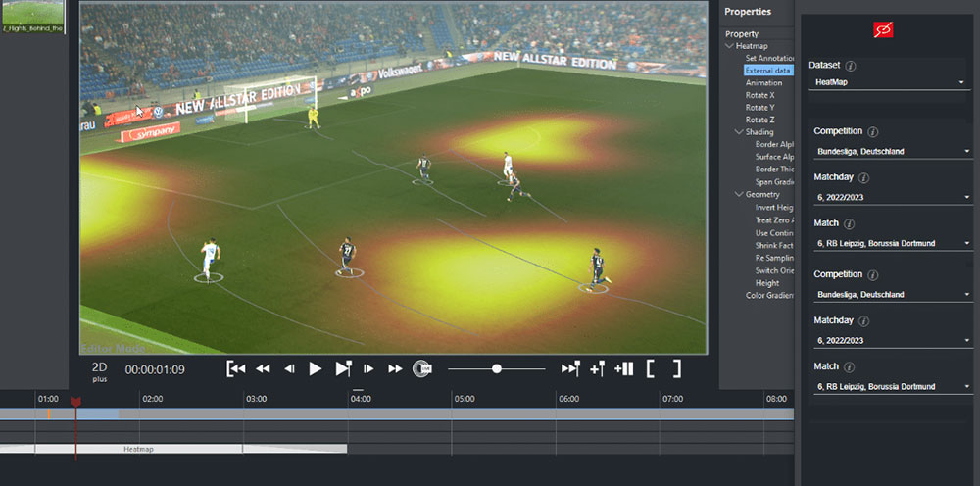
Task: Select Set Annotation property
Action: coord(769,58)
